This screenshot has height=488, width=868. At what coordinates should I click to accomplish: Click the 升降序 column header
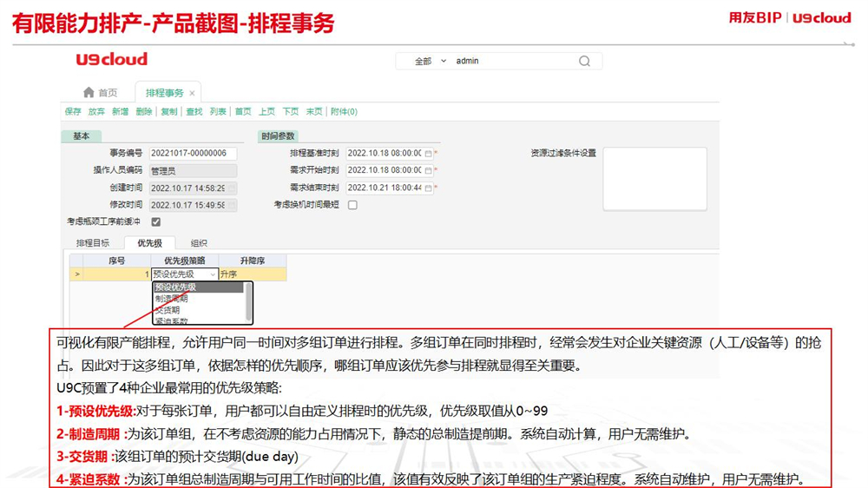click(253, 260)
